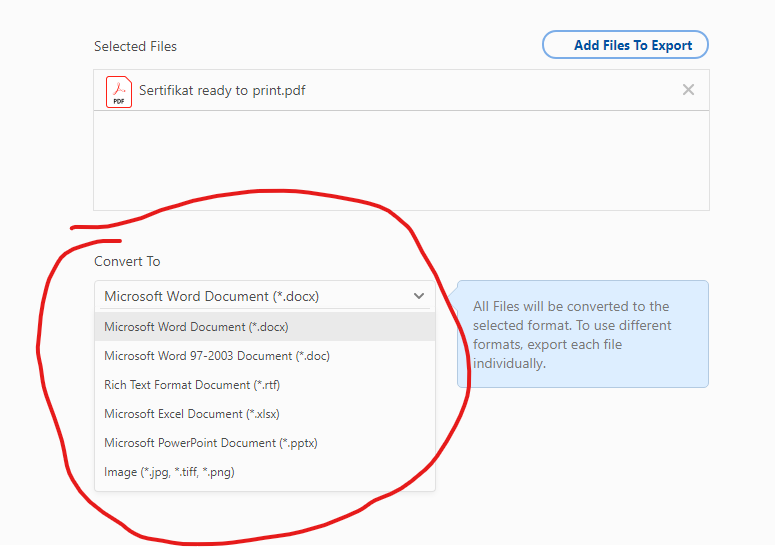
Task: Pick Rich Text Format Document (*.rtf)
Action: pyautogui.click(x=265, y=385)
